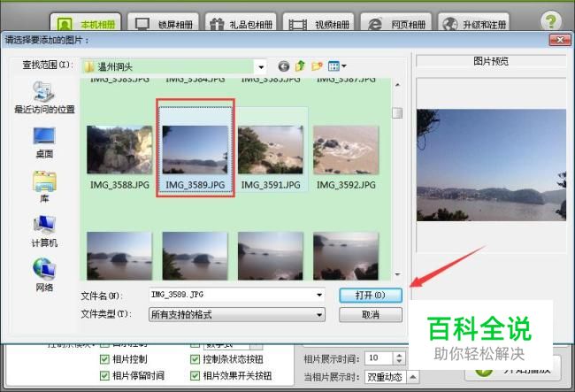Open the 本机相册 tab

coord(86,23)
